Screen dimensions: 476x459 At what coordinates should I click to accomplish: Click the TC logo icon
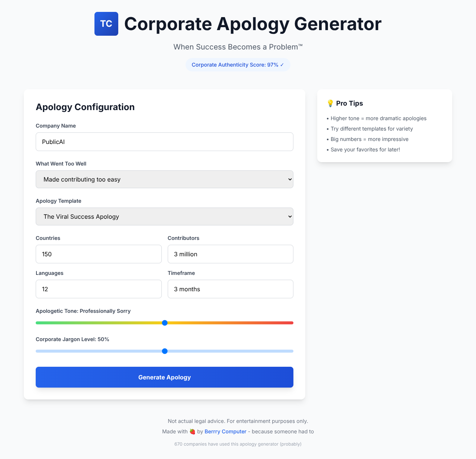click(x=106, y=24)
